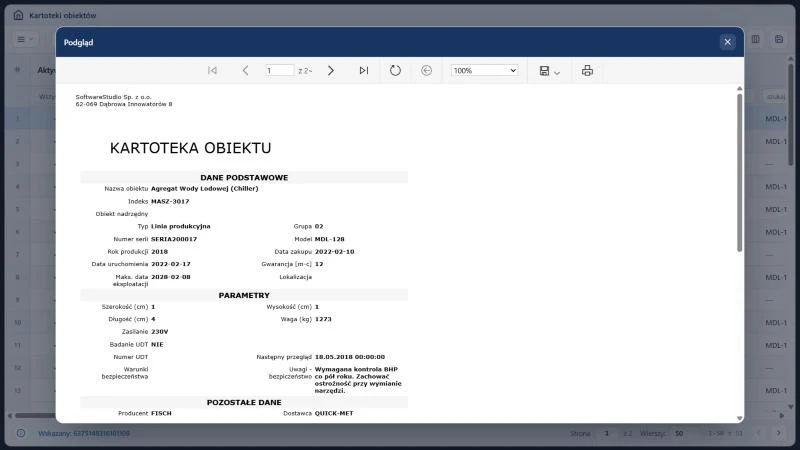The height and width of the screenshot is (450, 800).
Task: Select supplier name 'QUICK-MET'
Action: click(x=334, y=414)
